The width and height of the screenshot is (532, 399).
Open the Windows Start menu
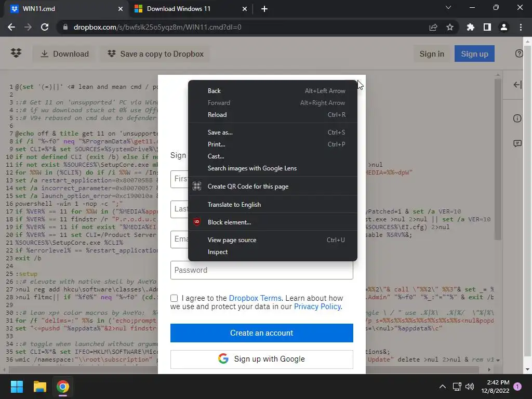(17, 387)
